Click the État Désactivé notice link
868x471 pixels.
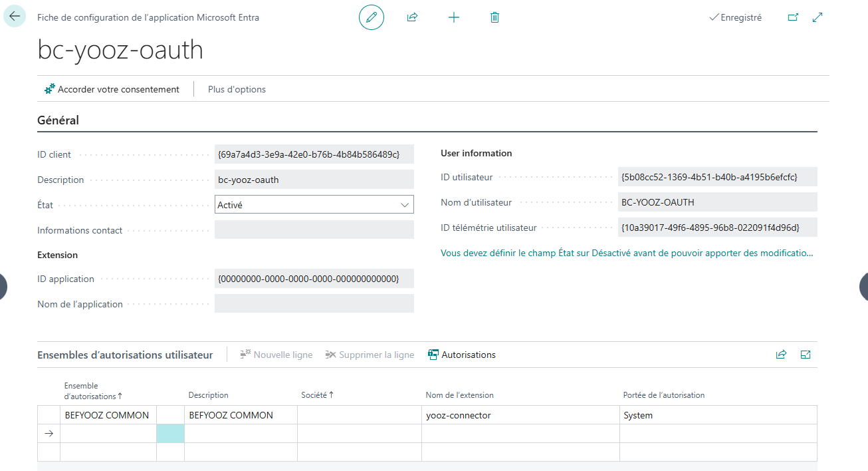point(627,253)
